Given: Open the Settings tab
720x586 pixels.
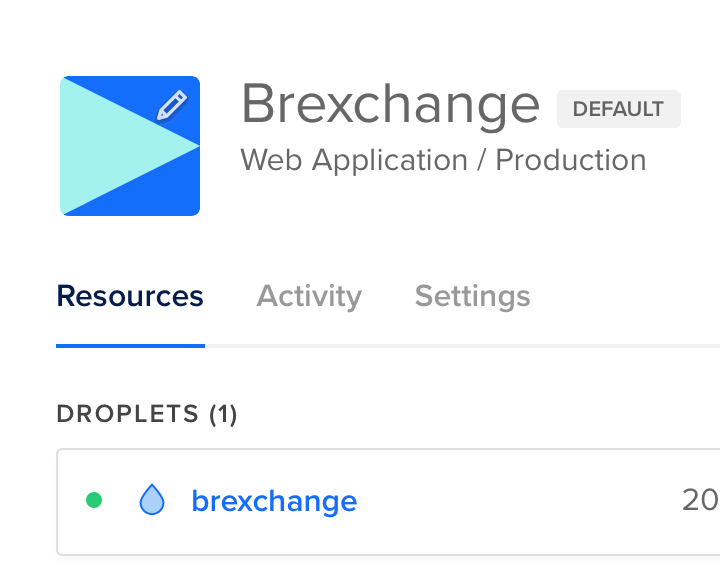Looking at the screenshot, I should click(x=472, y=296).
